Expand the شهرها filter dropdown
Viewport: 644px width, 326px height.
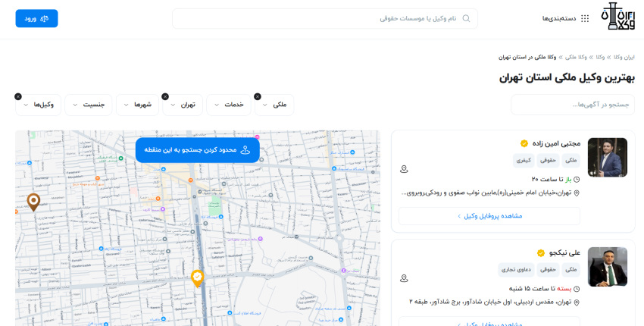pos(138,105)
